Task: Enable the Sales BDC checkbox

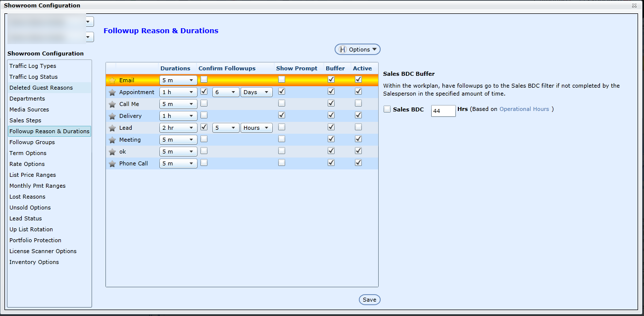Action: pyautogui.click(x=387, y=109)
